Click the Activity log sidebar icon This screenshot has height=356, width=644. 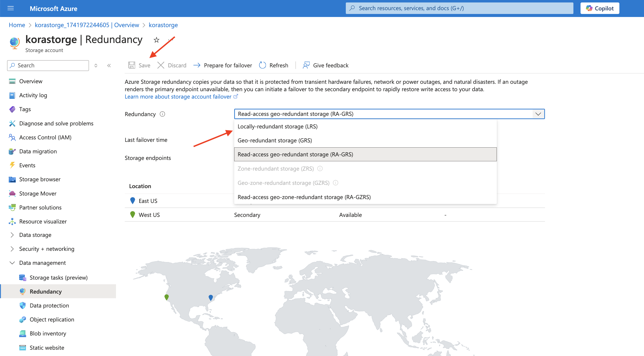pos(12,95)
